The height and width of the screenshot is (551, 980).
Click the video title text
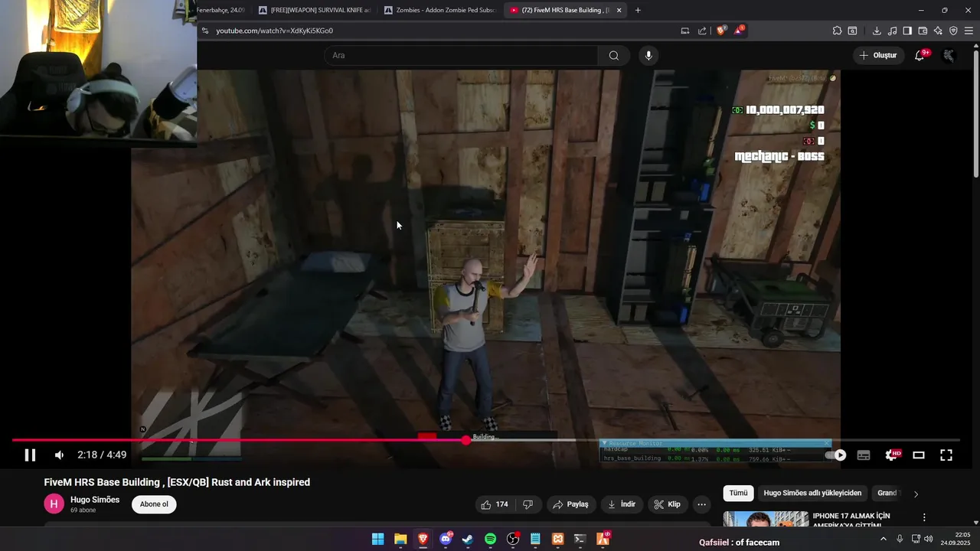pyautogui.click(x=177, y=482)
